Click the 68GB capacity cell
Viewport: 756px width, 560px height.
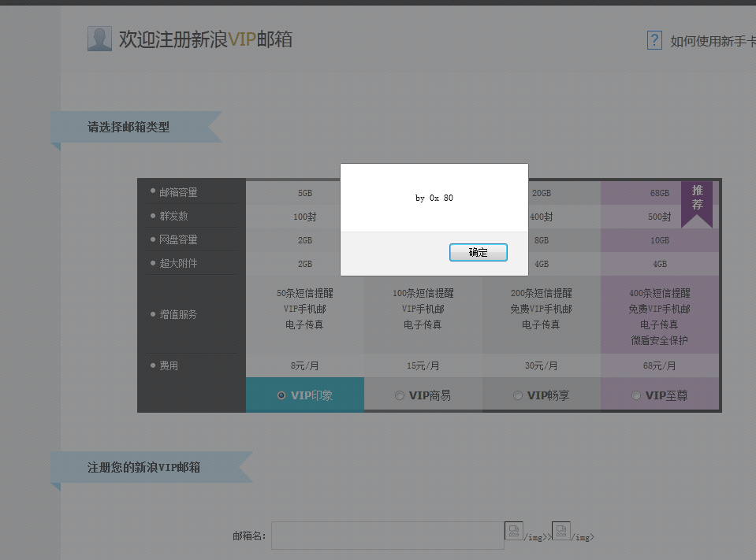coord(660,193)
